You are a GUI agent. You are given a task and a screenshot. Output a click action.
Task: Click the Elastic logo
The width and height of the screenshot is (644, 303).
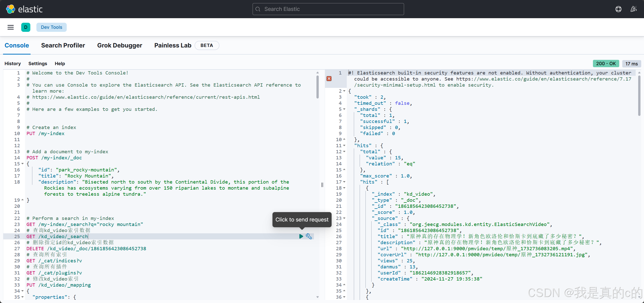(24, 9)
